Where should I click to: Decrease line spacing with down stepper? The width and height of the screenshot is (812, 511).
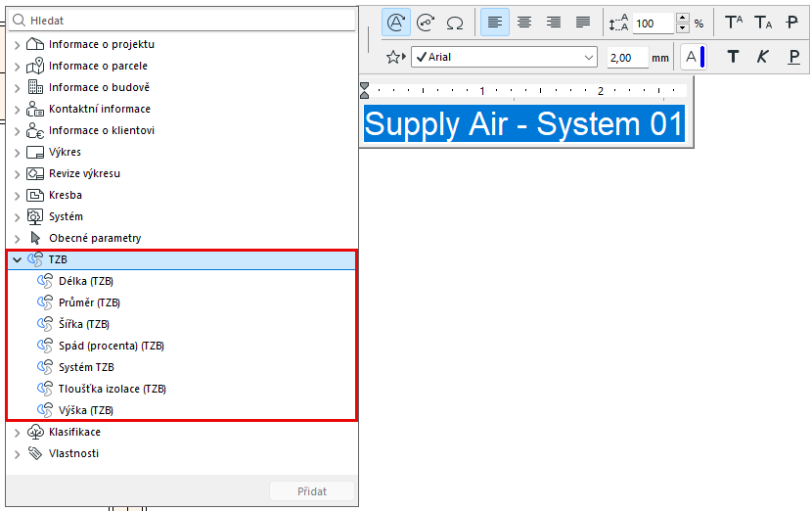tap(683, 28)
